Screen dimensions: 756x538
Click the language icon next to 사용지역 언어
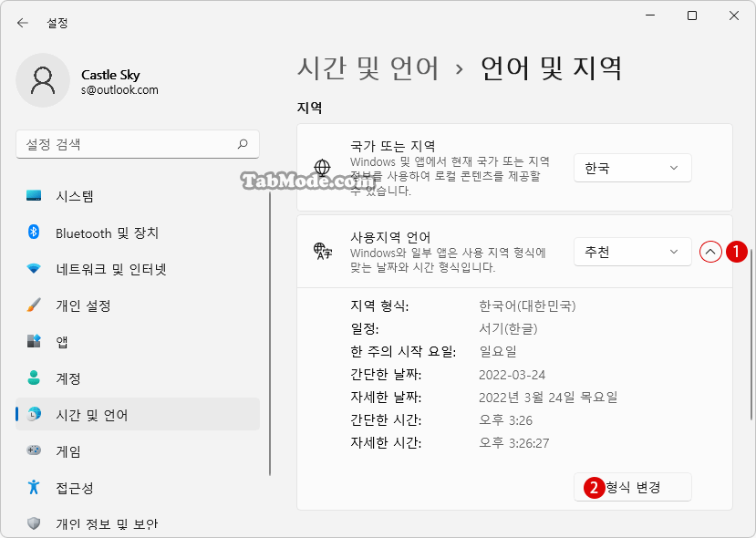tap(323, 251)
